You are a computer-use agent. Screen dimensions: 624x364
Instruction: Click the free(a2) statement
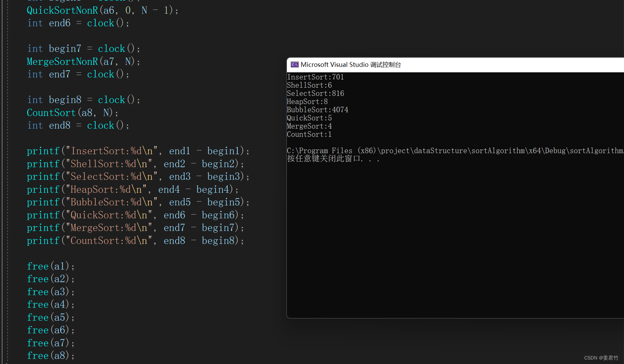click(51, 279)
